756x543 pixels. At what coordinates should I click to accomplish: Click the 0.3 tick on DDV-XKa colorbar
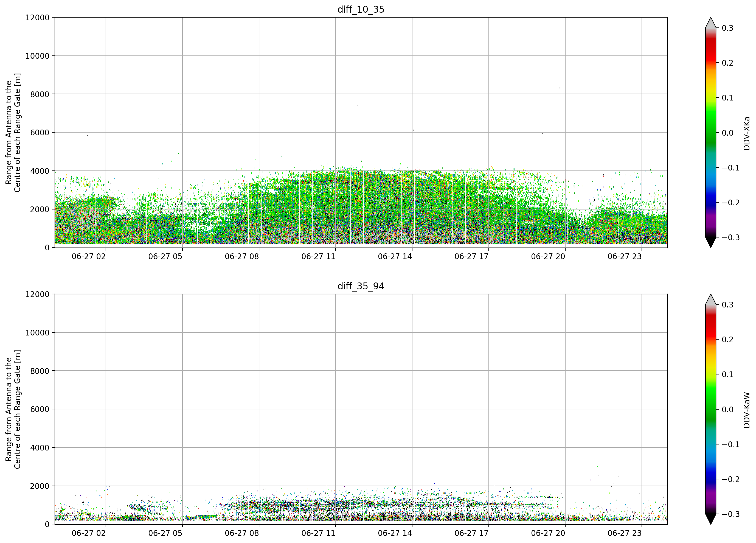click(727, 28)
